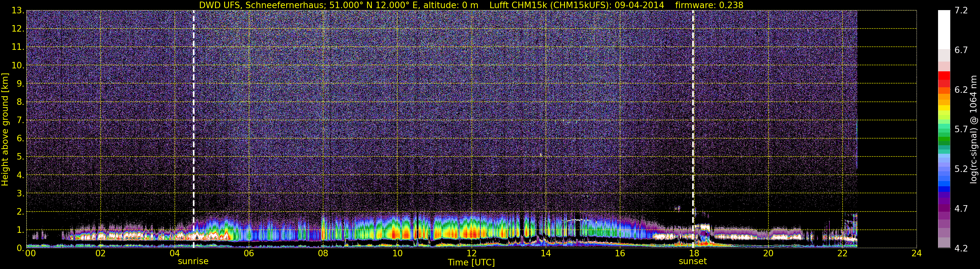Image resolution: width=980 pixels, height=269 pixels.
Task: Click the height axis tick label 8
Action: [x=20, y=102]
